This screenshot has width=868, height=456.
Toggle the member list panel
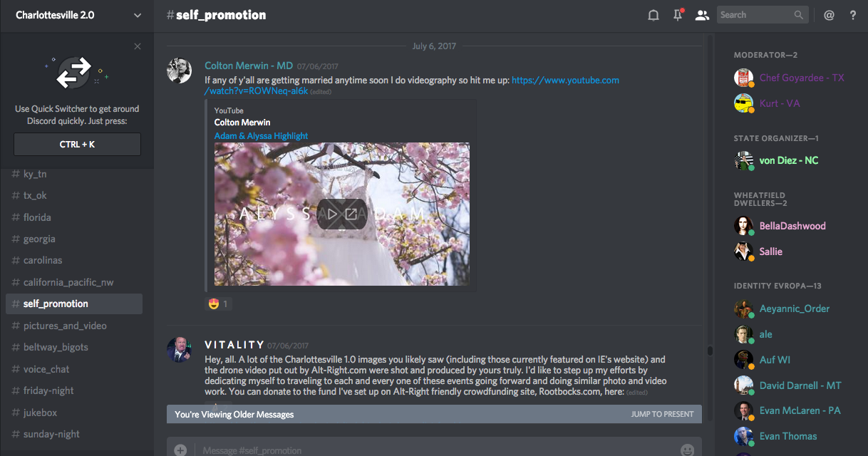[703, 15]
